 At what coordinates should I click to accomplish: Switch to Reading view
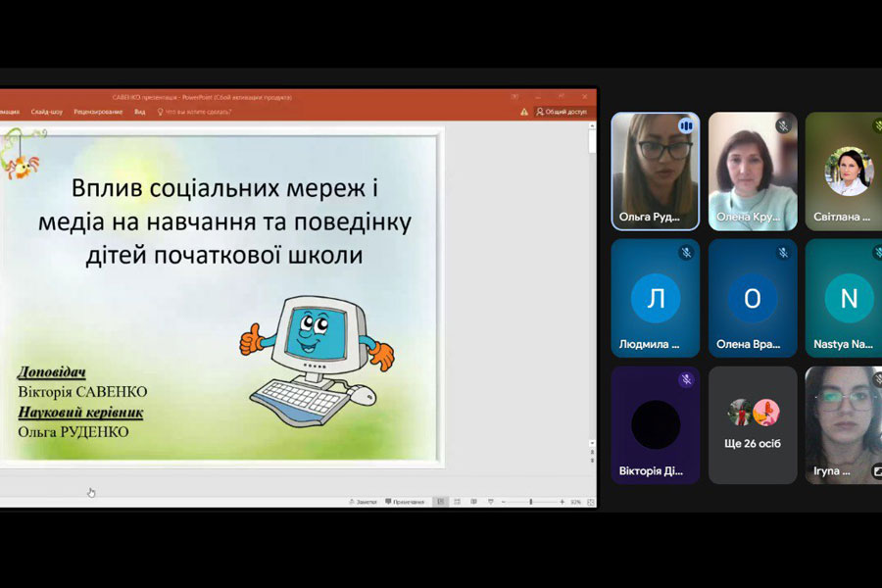point(473,502)
